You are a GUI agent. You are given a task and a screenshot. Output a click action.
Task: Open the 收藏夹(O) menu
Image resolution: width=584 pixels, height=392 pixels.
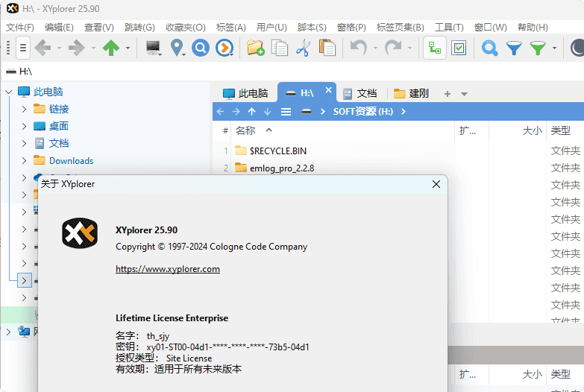click(x=185, y=27)
